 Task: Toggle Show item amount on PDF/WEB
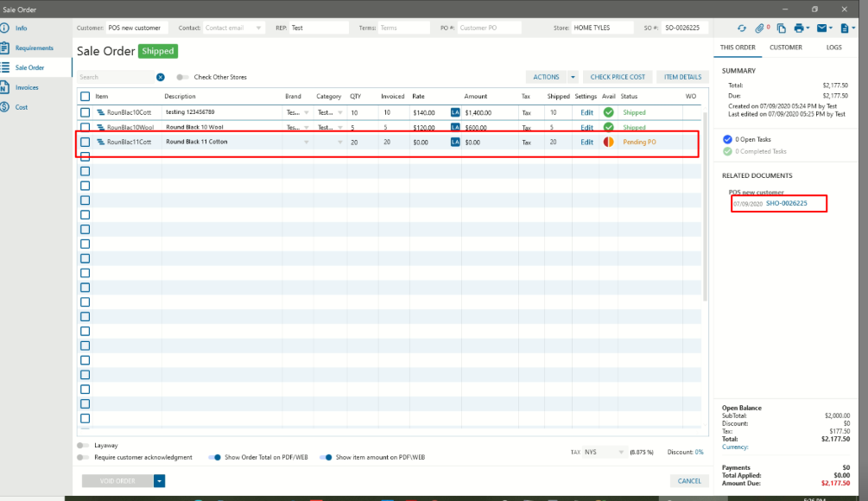click(326, 457)
